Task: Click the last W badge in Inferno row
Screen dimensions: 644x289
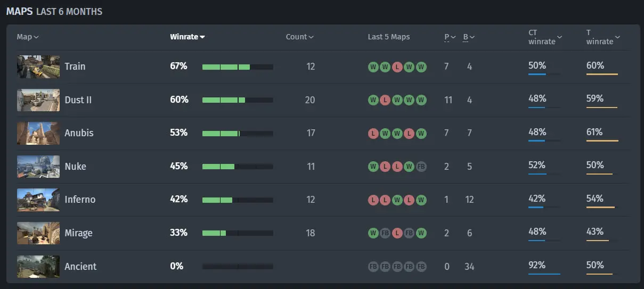Action: pos(421,200)
